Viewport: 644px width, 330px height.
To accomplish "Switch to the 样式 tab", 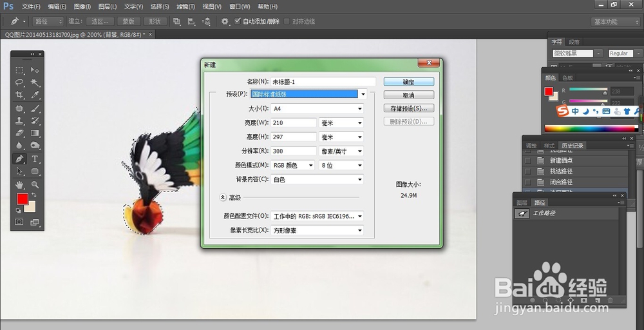I will click(549, 146).
